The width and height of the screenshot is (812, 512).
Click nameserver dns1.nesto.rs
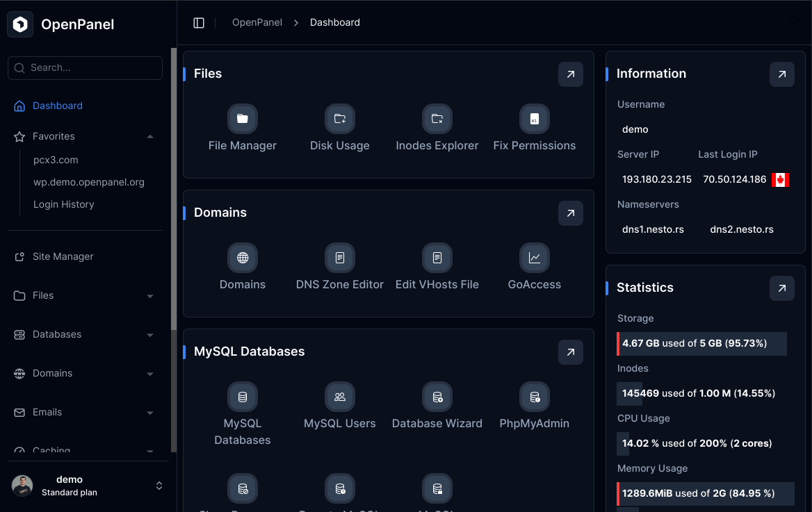click(x=653, y=229)
